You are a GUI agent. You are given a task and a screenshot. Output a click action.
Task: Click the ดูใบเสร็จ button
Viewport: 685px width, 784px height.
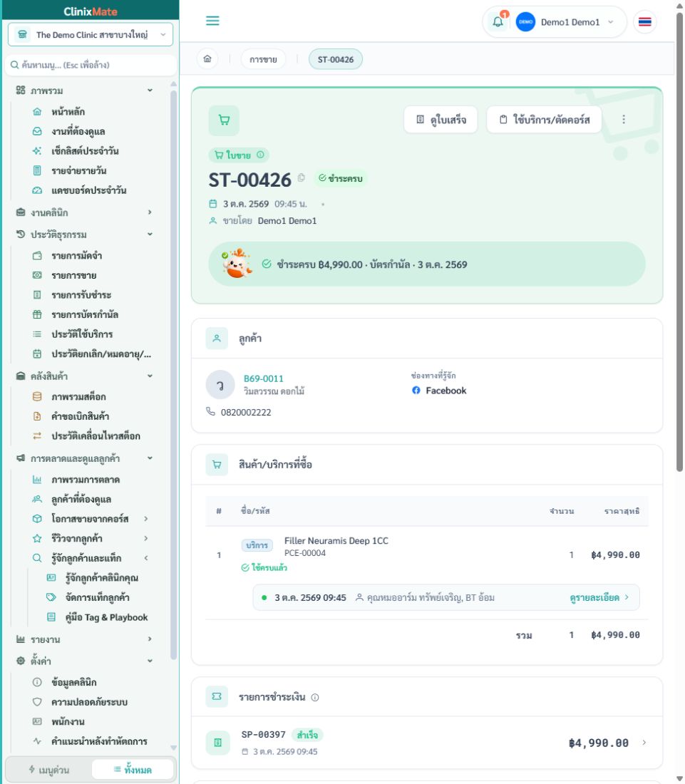point(441,120)
